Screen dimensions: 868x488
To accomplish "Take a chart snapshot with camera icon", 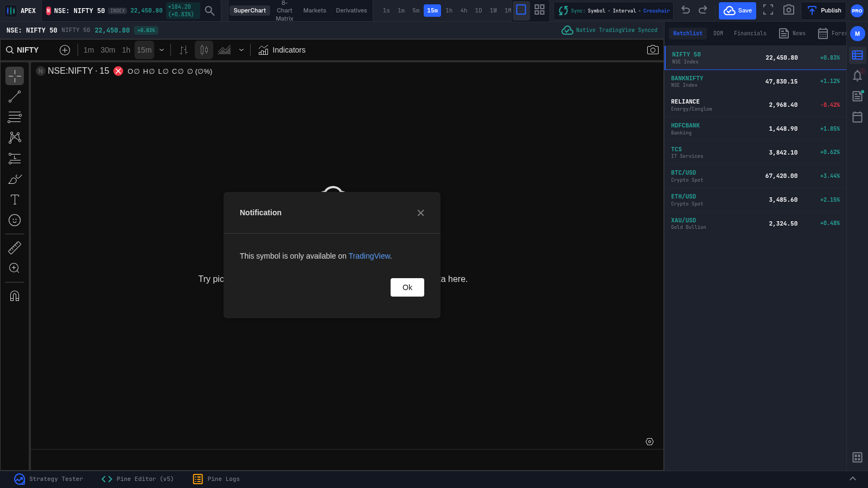I will tap(653, 50).
